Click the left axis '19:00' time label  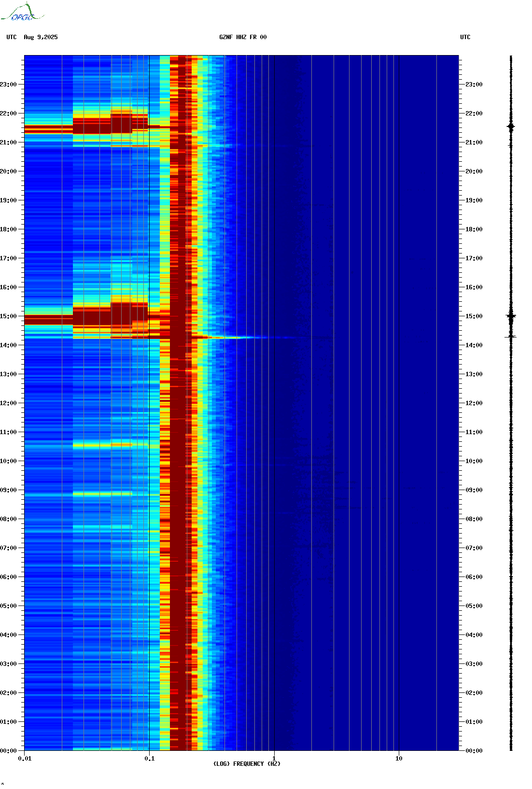coord(8,200)
